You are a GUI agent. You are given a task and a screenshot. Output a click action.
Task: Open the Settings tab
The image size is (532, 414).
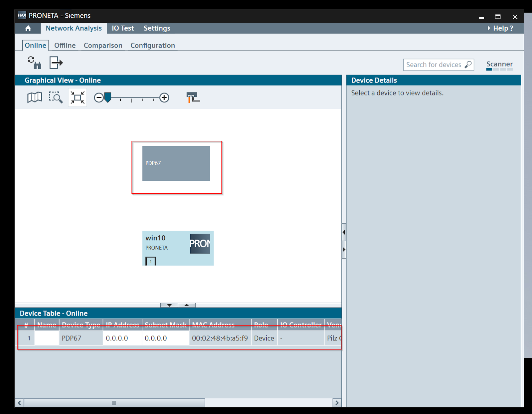157,28
